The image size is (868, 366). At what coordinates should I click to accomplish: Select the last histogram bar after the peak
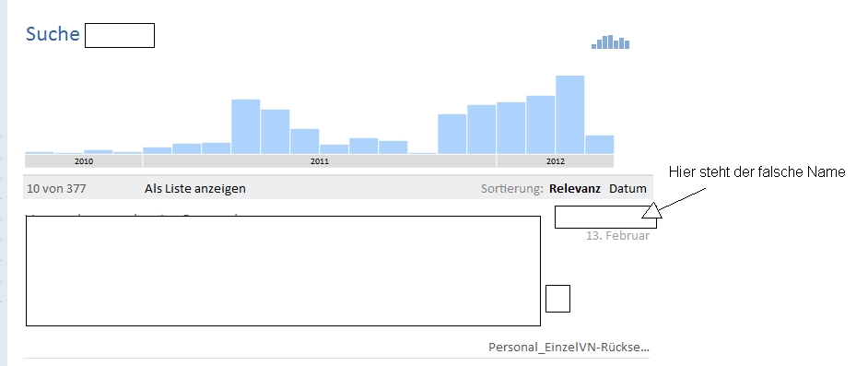(x=600, y=145)
